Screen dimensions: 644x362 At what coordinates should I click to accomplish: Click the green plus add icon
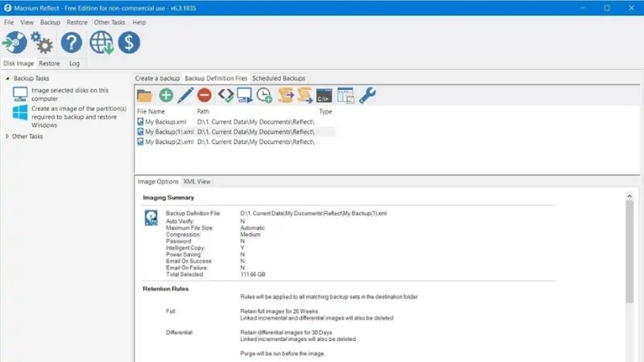point(166,95)
